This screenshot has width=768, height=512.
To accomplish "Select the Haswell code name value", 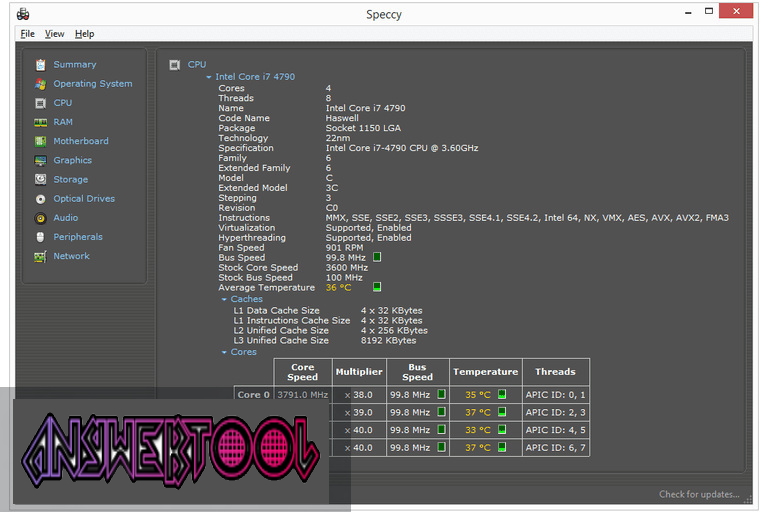I will point(342,118).
